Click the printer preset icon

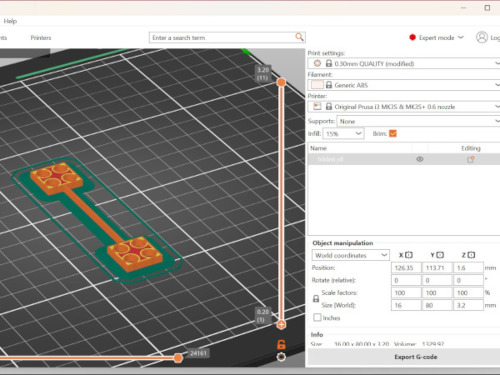pos(317,106)
